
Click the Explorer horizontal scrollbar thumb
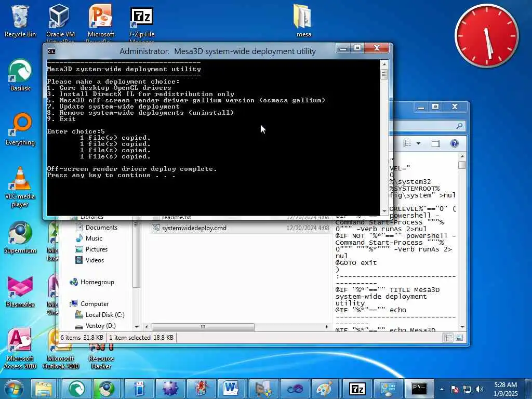[x=203, y=327]
